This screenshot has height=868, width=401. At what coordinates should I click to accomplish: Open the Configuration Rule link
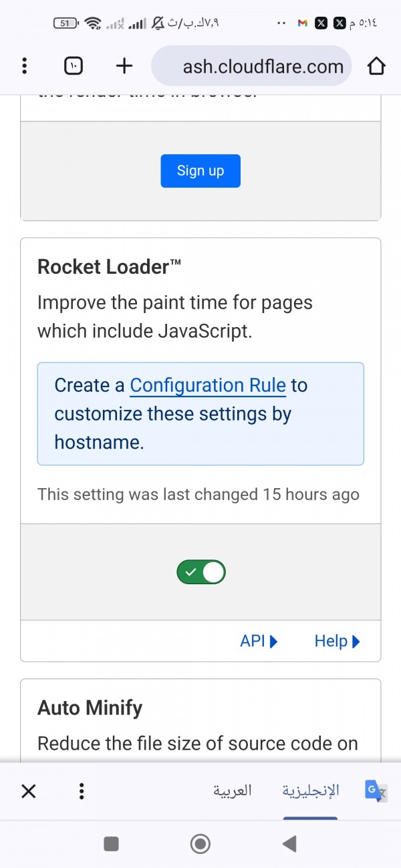[208, 385]
